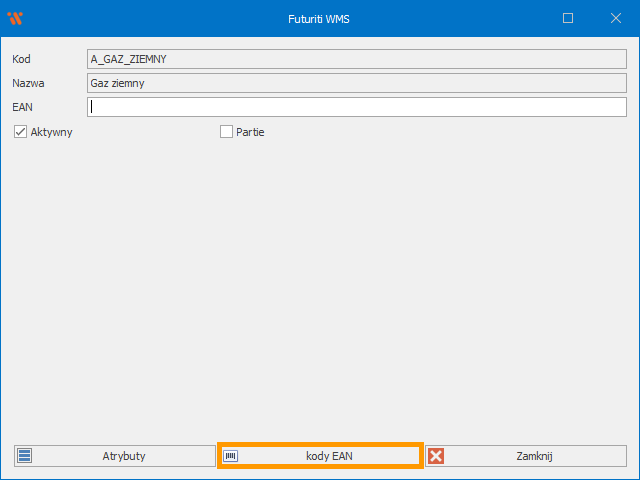
Task: Select the Nazwa field with Gaz ziemny
Action: point(356,83)
